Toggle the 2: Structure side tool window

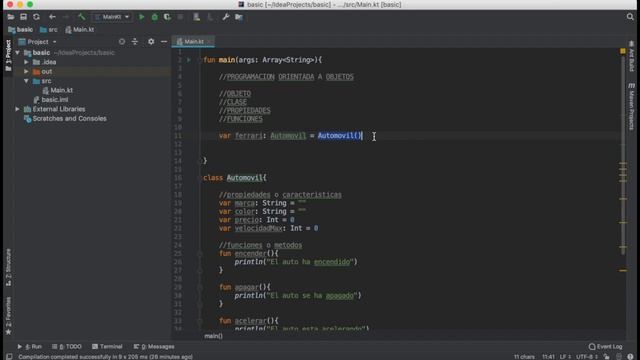(8, 267)
